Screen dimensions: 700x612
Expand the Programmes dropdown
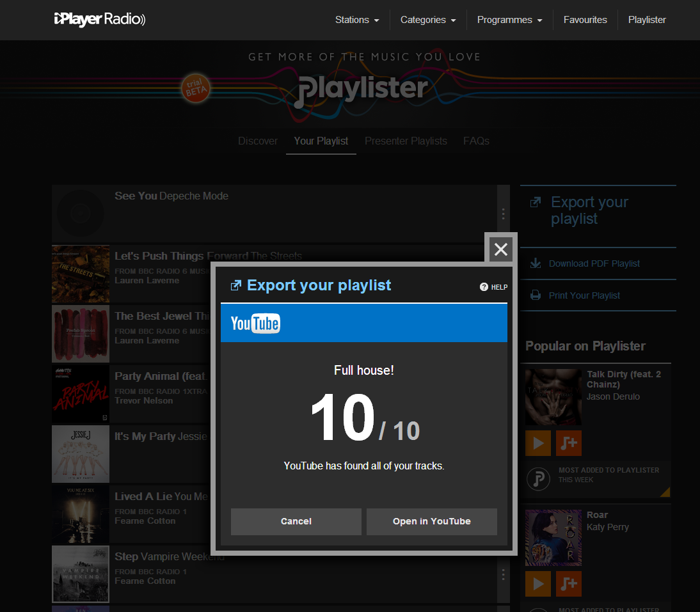click(x=509, y=20)
